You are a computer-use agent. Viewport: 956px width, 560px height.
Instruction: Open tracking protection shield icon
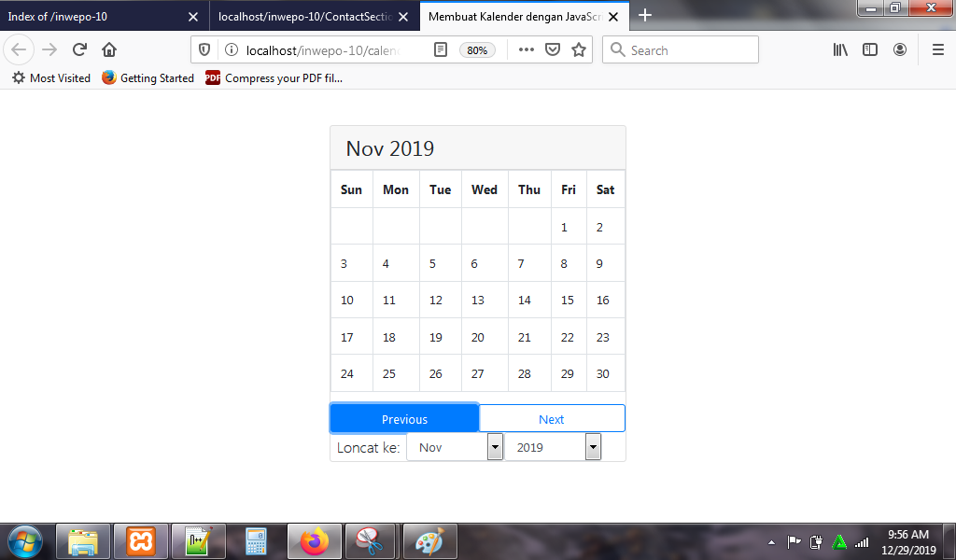coord(204,50)
